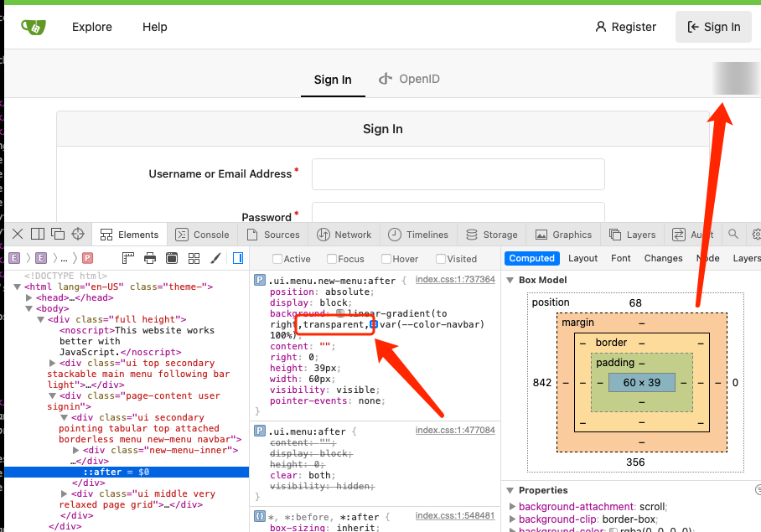Switch to the Font sidebar tab
The width and height of the screenshot is (761, 532).
(621, 259)
